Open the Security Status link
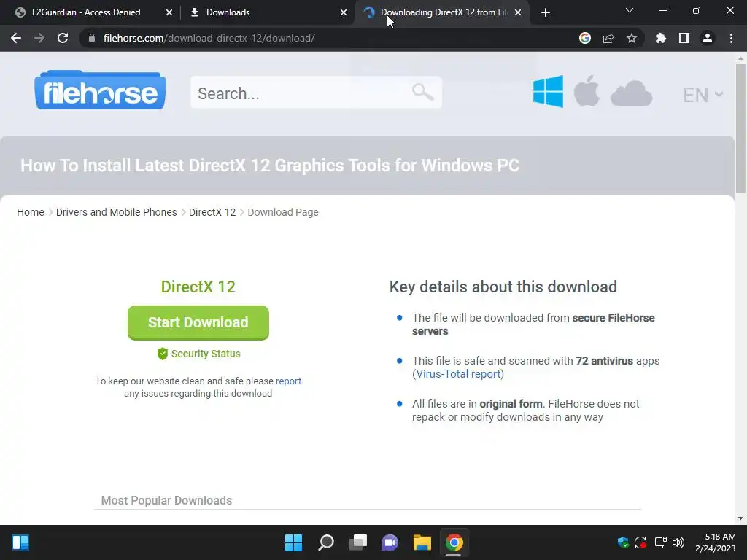747x560 pixels. pyautogui.click(x=205, y=354)
